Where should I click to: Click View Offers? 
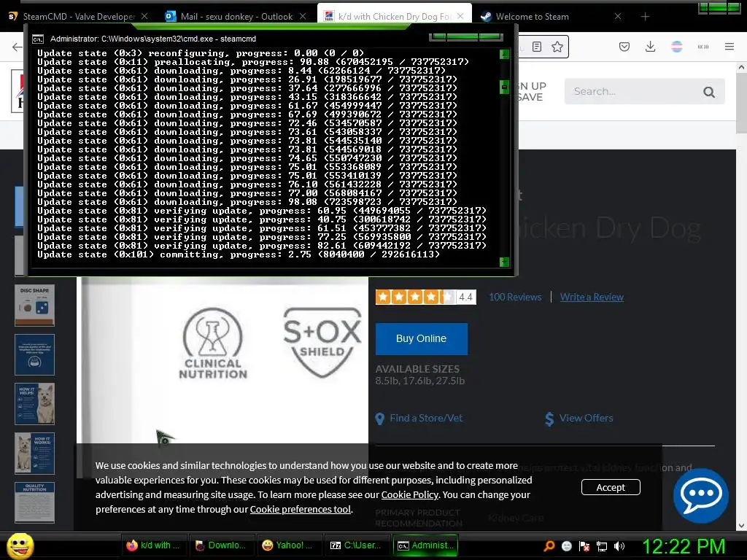[x=578, y=418]
